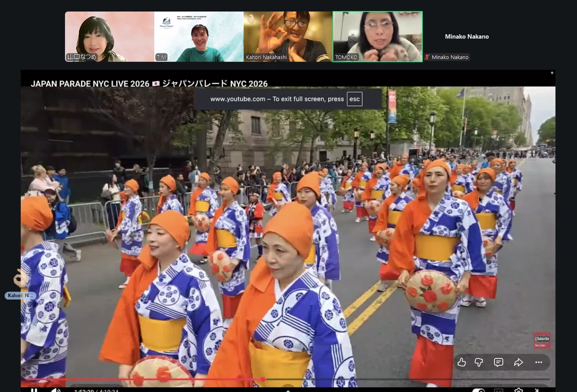Select T M participant video tile

pyautogui.click(x=199, y=37)
